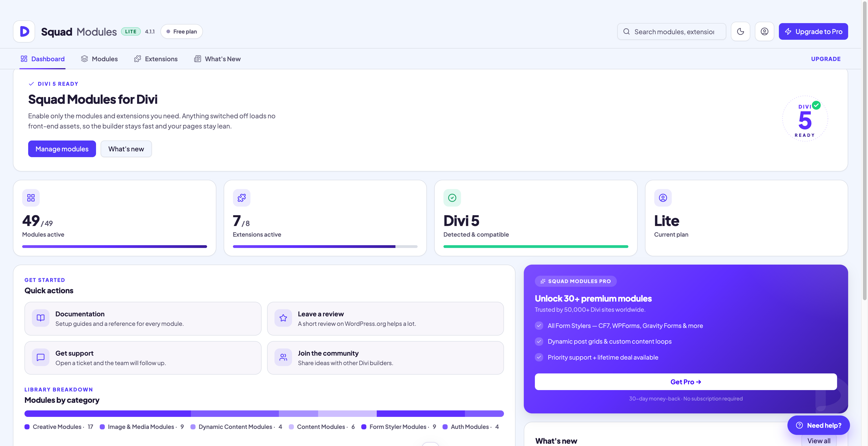Viewport: 868px width, 446px height.
Task: Switch to the Dashboard tab
Action: click(42, 59)
